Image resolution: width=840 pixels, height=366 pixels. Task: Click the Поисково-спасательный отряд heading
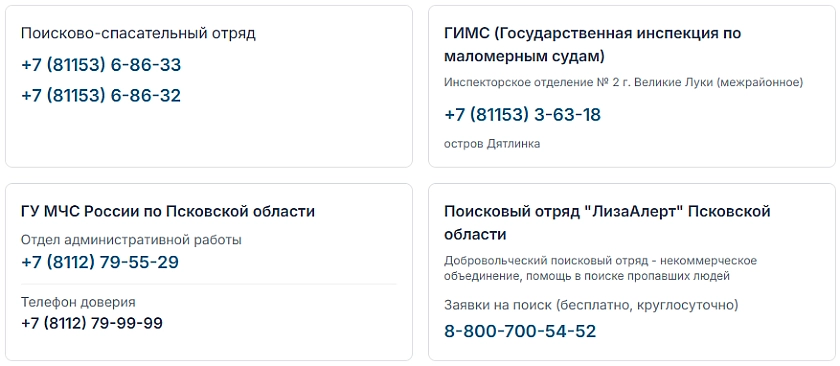(x=138, y=34)
